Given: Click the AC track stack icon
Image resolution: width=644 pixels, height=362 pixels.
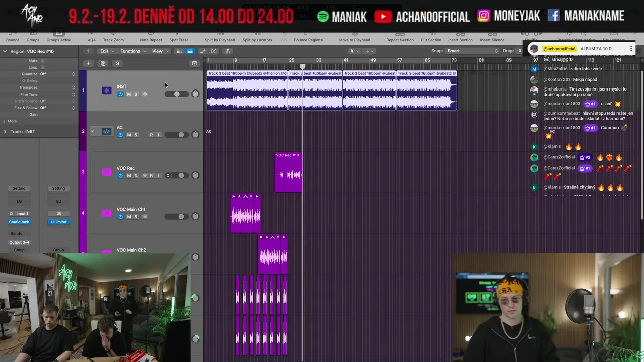Looking at the screenshot, I should [x=106, y=131].
